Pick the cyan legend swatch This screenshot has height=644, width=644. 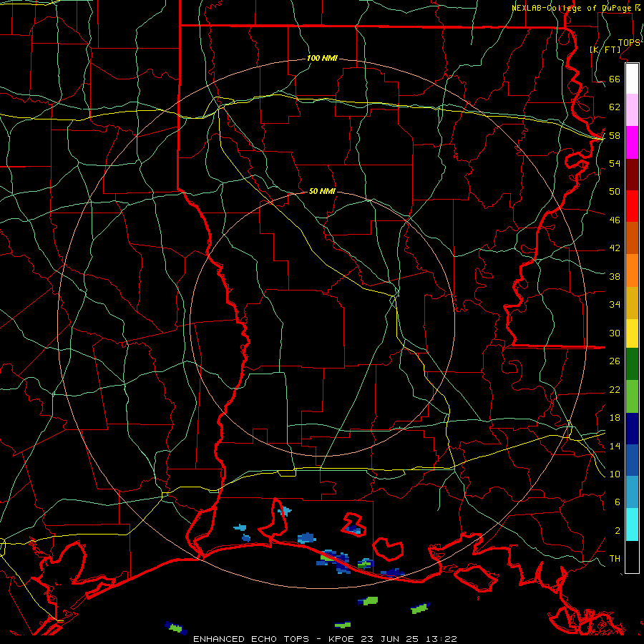tap(632, 525)
